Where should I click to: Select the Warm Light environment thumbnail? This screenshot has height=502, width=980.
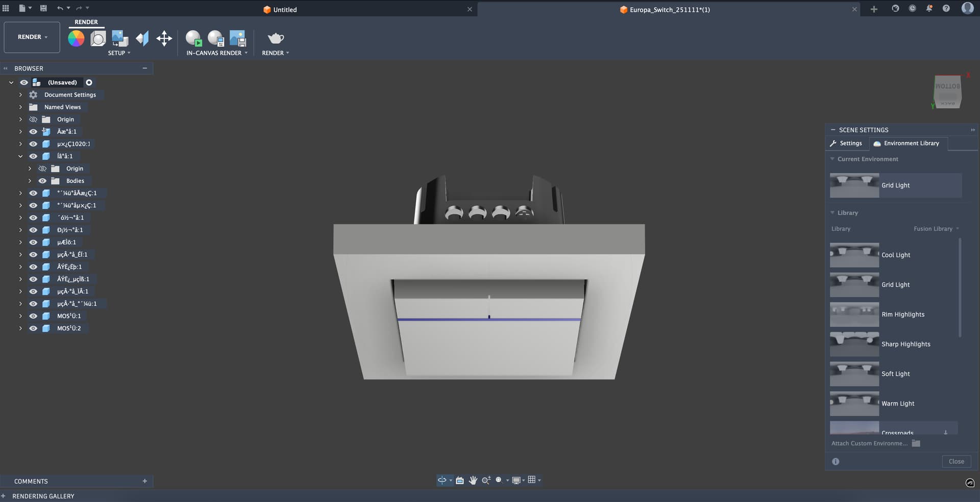point(854,403)
